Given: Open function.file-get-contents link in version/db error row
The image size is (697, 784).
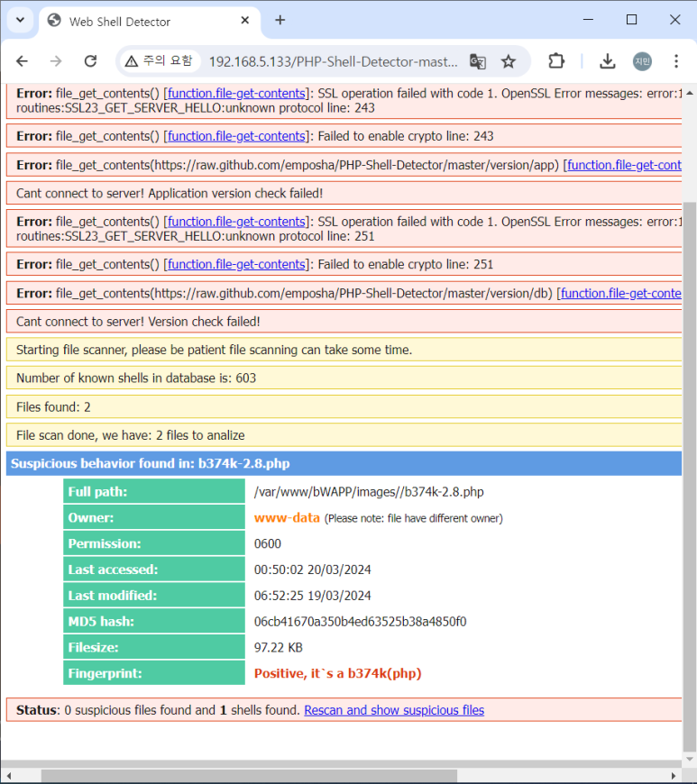Looking at the screenshot, I should [x=621, y=293].
